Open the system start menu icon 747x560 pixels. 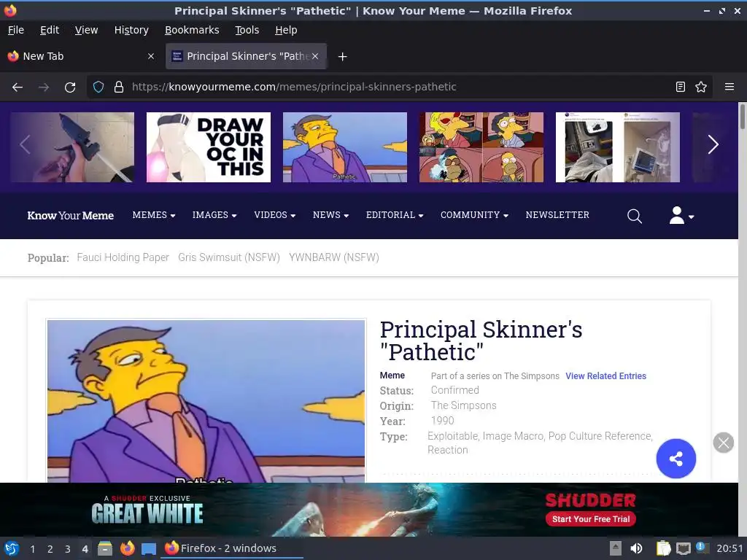(x=12, y=548)
